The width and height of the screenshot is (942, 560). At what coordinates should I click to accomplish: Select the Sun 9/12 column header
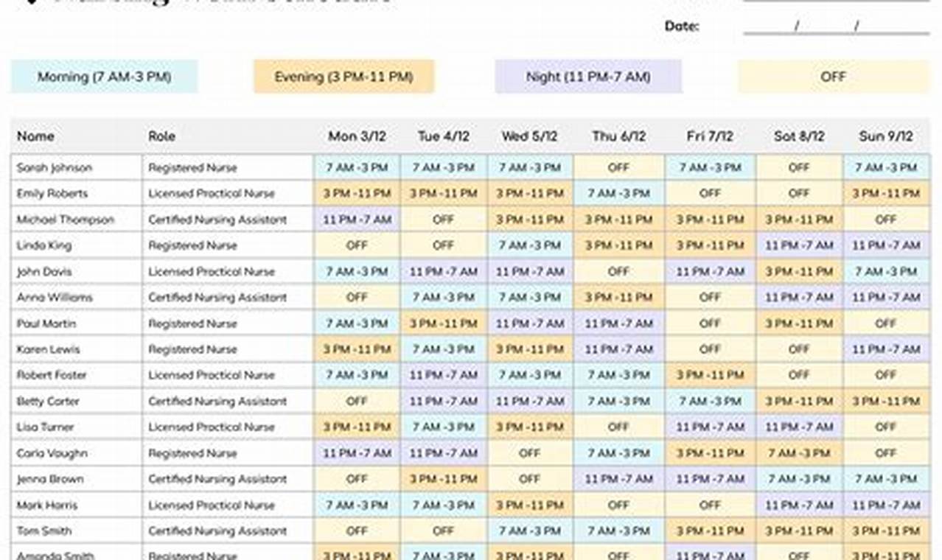885,136
